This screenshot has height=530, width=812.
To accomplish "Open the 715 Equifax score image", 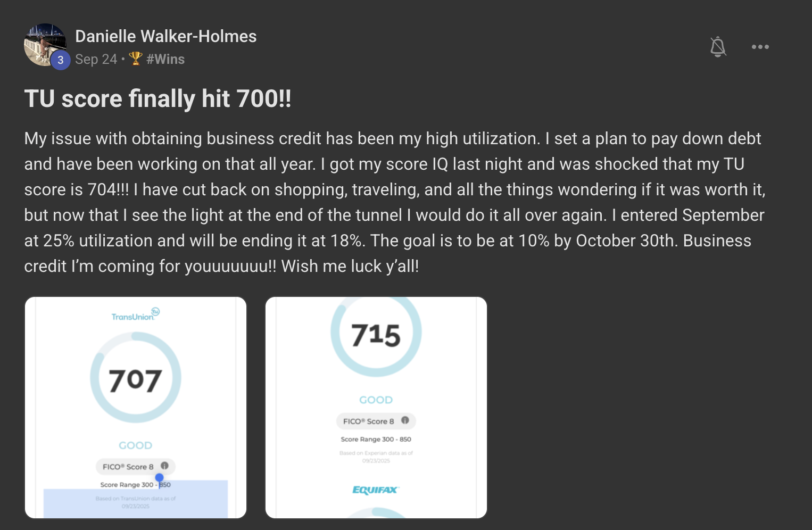I will (x=376, y=408).
